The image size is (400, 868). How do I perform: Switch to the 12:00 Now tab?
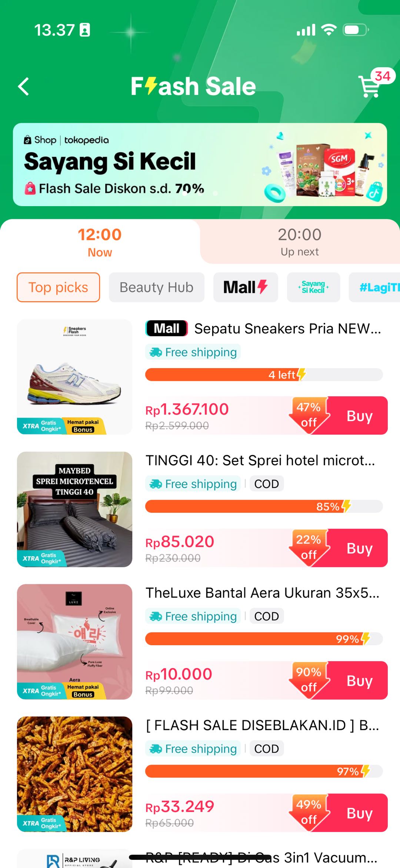click(100, 242)
